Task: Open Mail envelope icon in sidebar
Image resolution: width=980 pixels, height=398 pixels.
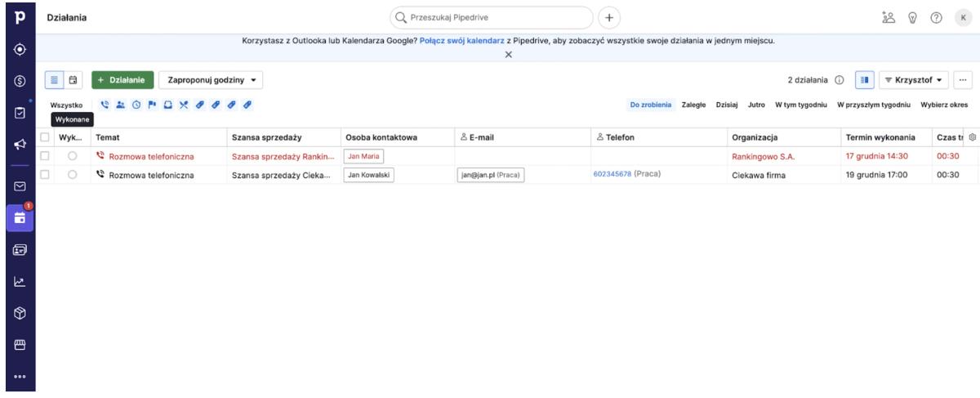Action: click(18, 186)
